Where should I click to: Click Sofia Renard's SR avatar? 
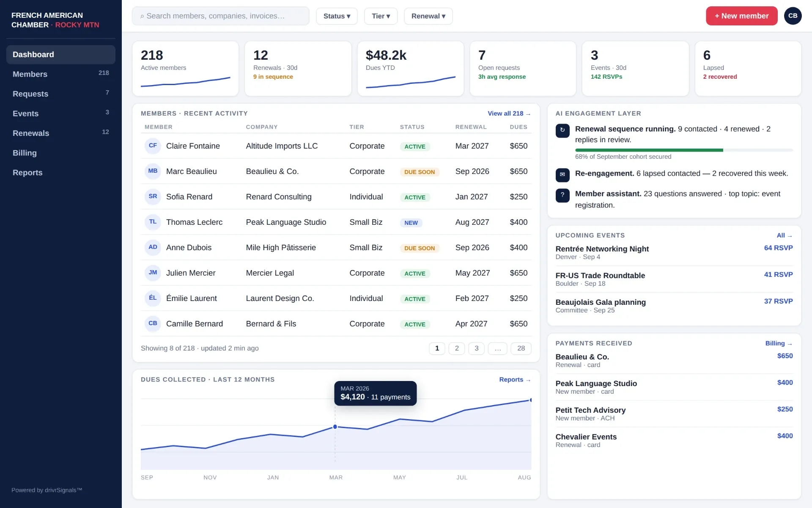pos(153,196)
